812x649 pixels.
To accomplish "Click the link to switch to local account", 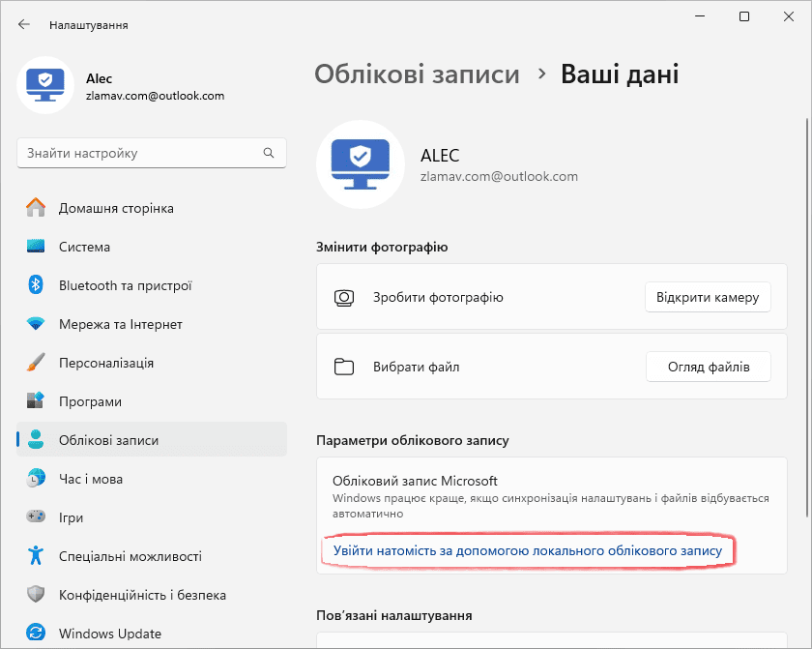I will click(526, 550).
